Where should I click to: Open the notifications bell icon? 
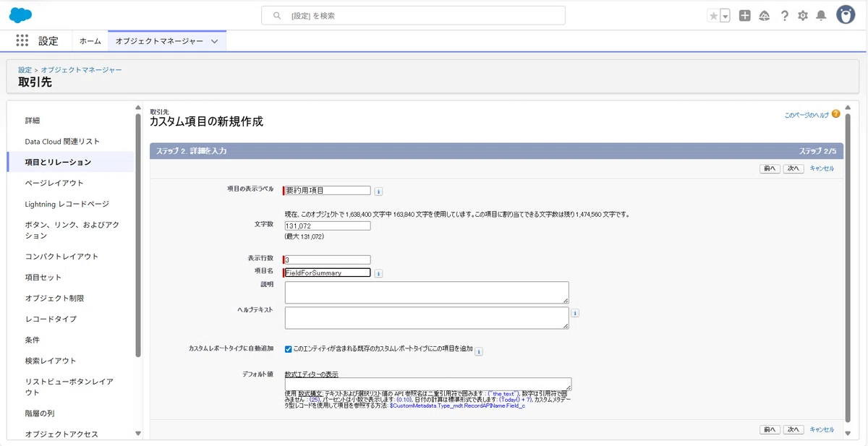(x=821, y=16)
